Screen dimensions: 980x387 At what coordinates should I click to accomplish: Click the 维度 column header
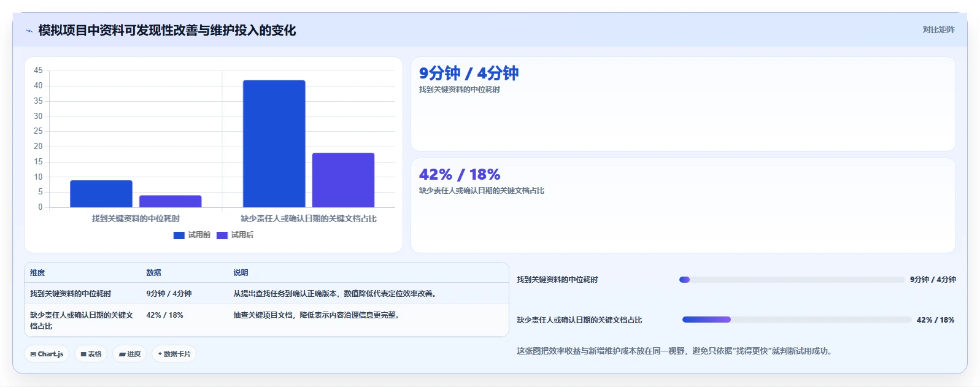click(x=37, y=273)
